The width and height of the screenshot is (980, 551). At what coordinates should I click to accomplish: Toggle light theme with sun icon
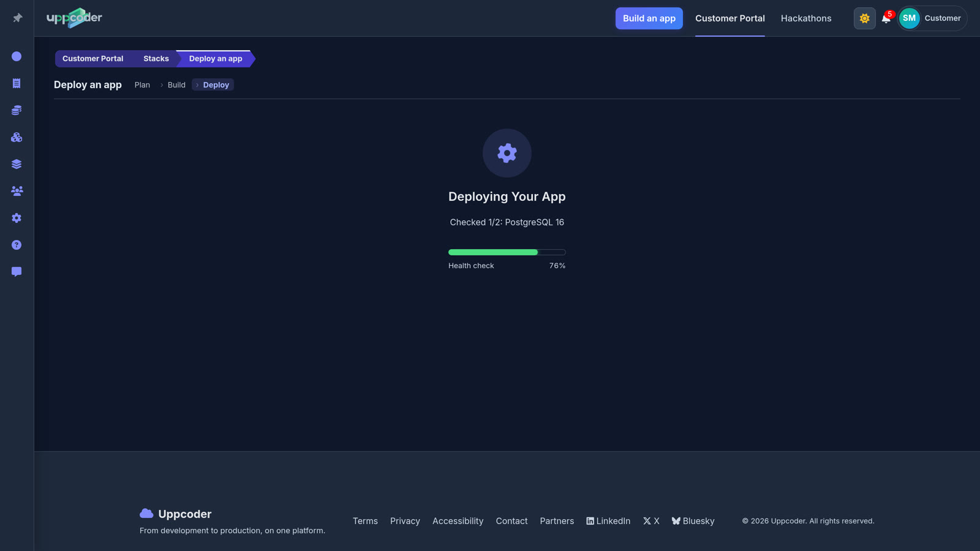coord(864,18)
